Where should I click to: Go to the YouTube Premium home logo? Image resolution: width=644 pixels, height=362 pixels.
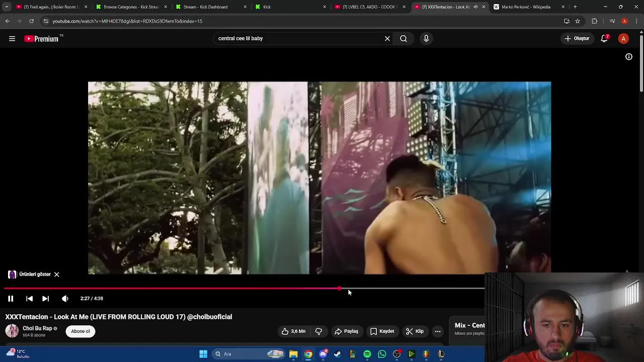(x=42, y=39)
